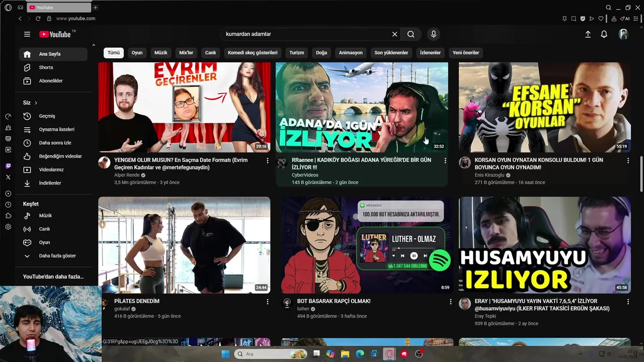
Task: Go back with browser back arrow
Action: point(20,19)
